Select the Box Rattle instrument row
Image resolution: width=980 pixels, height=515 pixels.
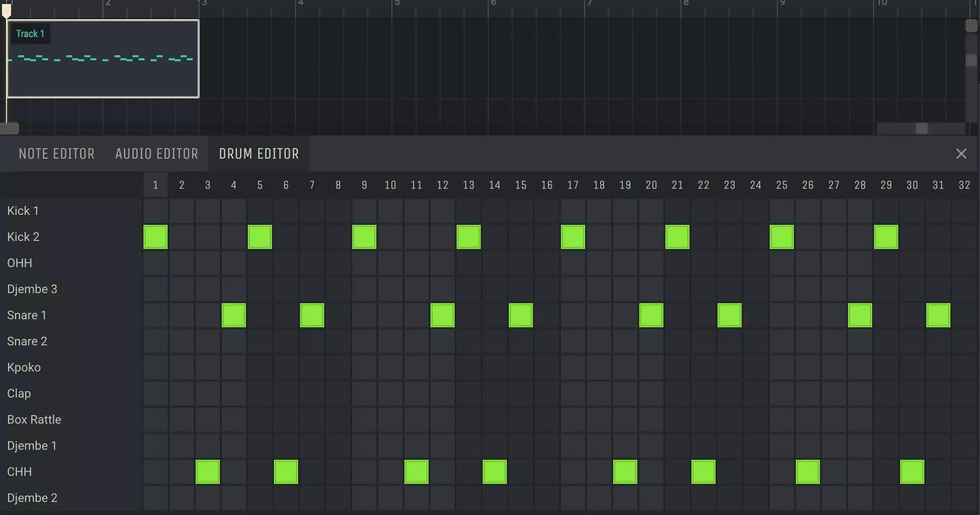(x=34, y=419)
